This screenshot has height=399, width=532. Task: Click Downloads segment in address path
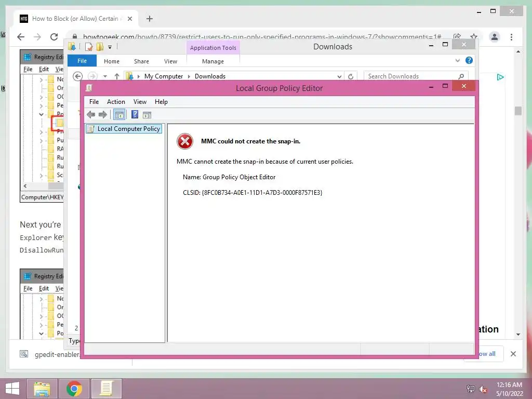[x=210, y=76]
